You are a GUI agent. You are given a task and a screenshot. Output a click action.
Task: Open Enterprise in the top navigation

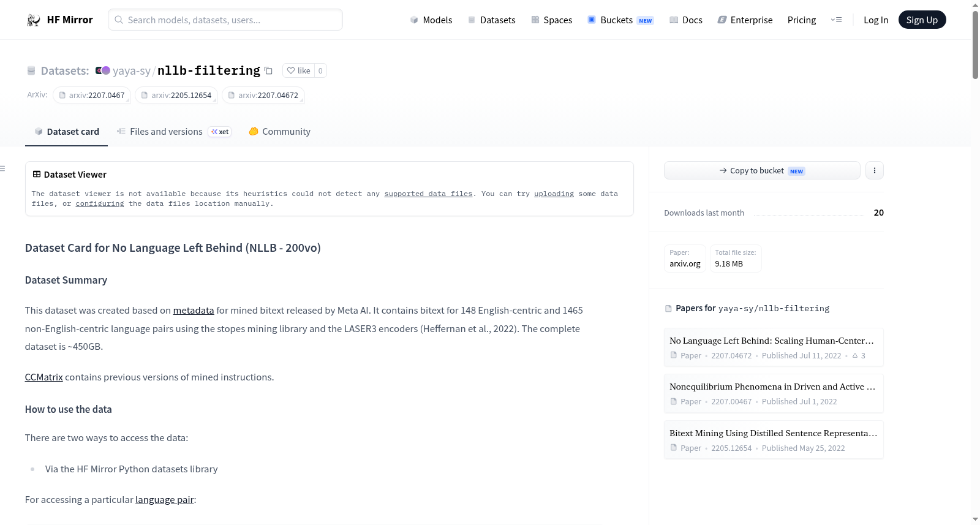point(745,20)
